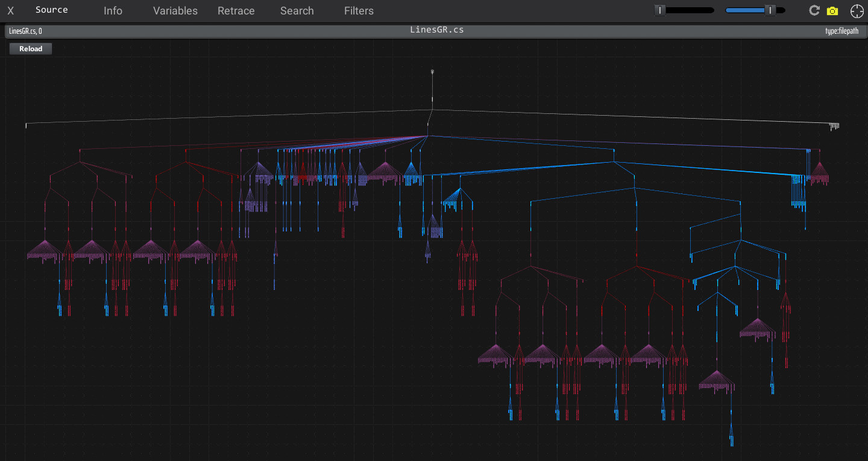Select the root node at the top of the graph
This screenshot has width=868, height=461.
(x=432, y=71)
